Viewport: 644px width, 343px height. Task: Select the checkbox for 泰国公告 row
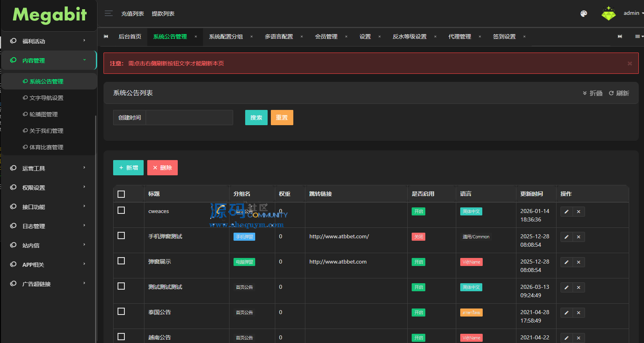pos(121,312)
